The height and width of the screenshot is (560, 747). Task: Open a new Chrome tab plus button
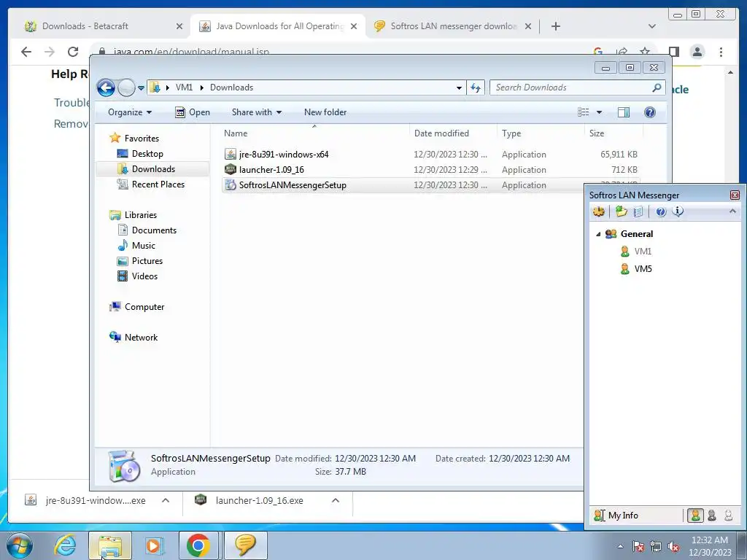click(x=555, y=26)
